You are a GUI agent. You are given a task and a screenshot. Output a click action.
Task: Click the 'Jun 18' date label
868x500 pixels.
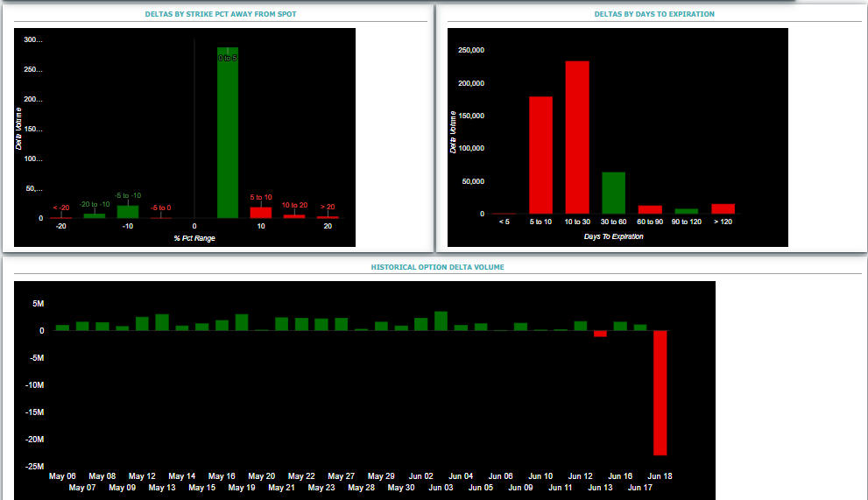click(660, 476)
